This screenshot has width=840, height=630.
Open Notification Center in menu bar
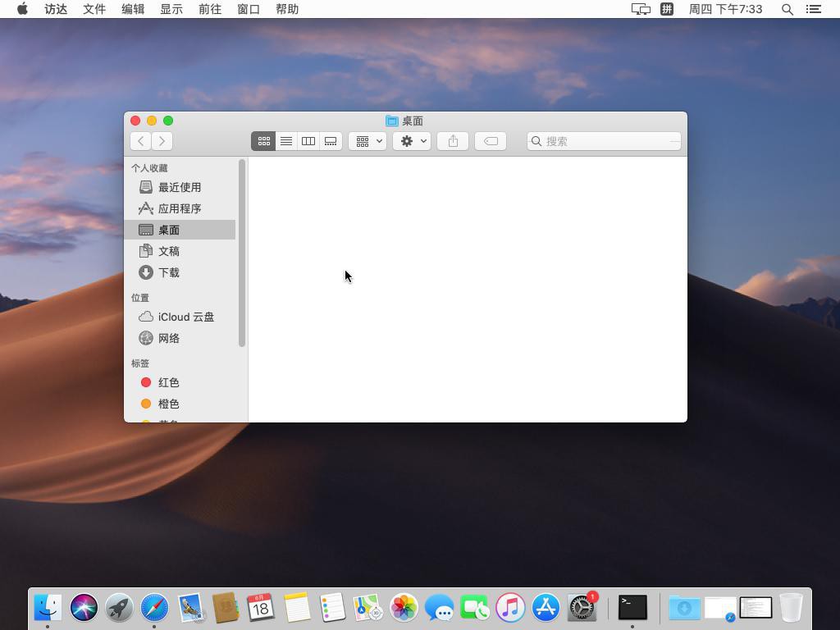[x=814, y=9]
